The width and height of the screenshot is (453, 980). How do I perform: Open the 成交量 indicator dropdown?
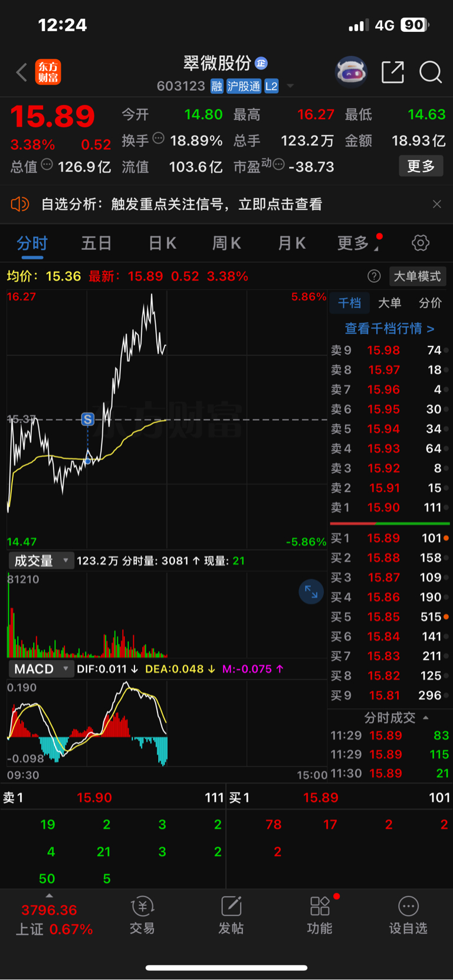[x=41, y=560]
